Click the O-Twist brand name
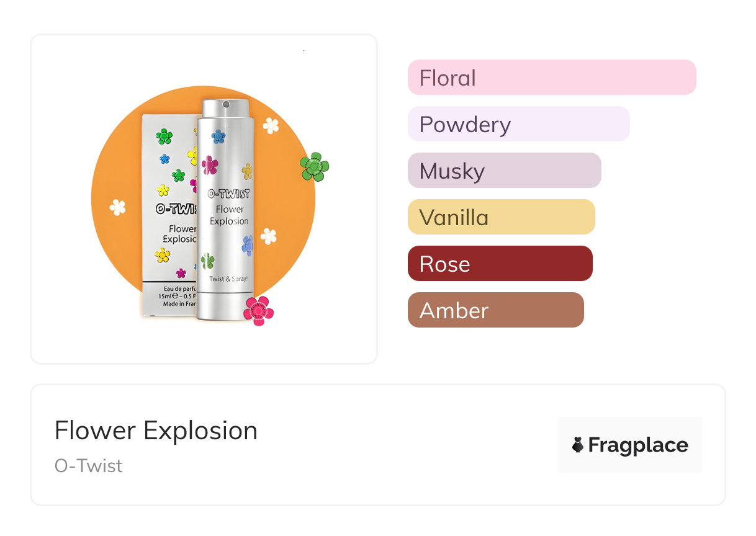Screen dimensions: 756x536 pyautogui.click(x=89, y=466)
